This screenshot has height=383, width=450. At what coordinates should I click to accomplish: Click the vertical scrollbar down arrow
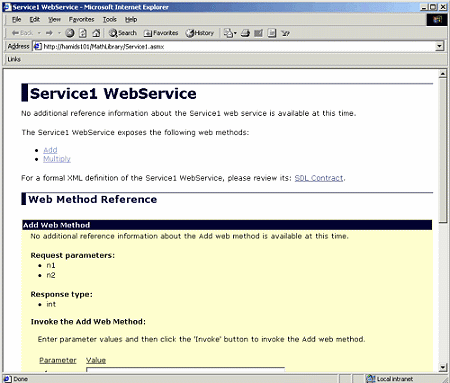pos(443,367)
